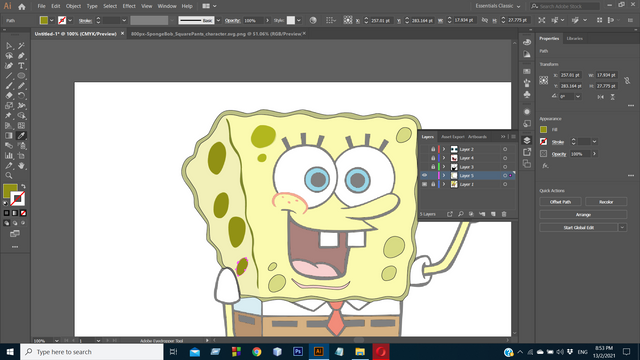Viewport: 640px width, 360px height.
Task: Open zoom level dropdown at bottom
Action: point(56,341)
